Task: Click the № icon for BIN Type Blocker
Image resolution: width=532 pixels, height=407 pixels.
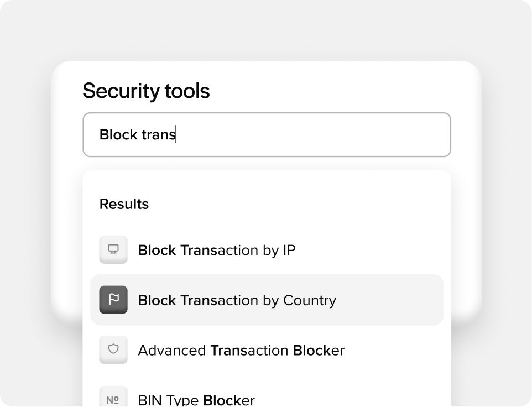Action: point(113,398)
